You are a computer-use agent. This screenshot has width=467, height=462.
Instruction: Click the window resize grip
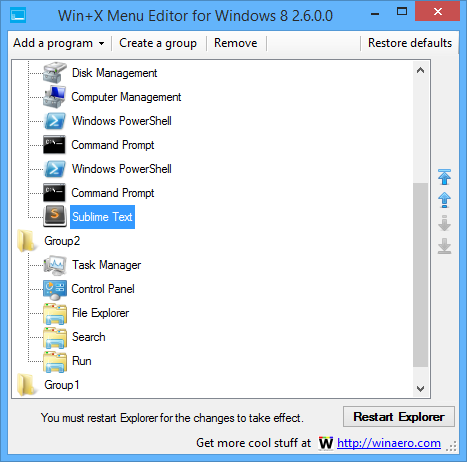pos(452,446)
